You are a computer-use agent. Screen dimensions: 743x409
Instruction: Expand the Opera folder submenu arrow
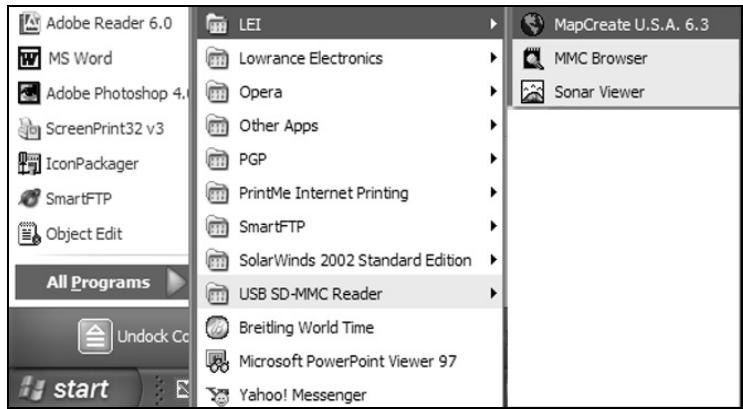coord(493,93)
